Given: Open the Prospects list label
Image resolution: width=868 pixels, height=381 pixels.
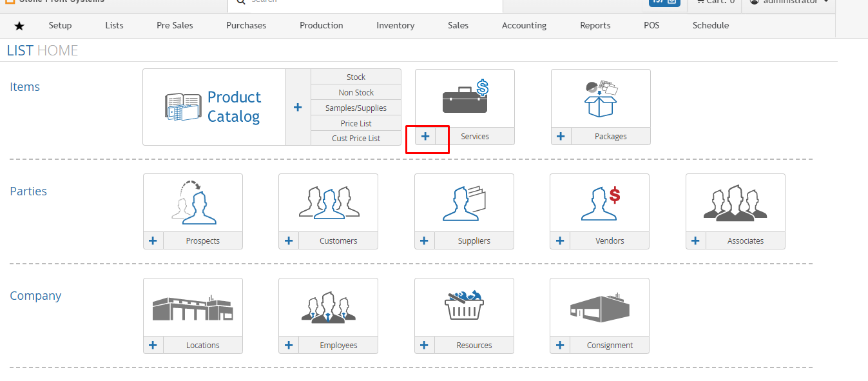Looking at the screenshot, I should (203, 240).
